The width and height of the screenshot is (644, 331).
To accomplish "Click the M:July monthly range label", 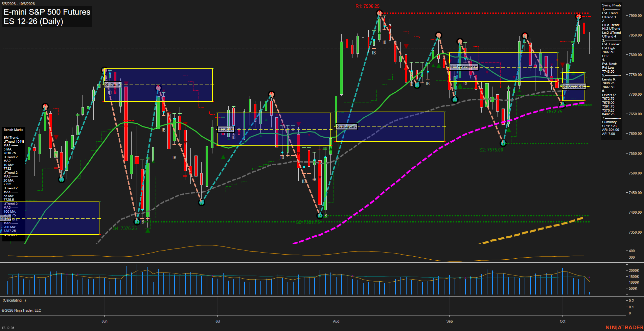I will pyautogui.click(x=226, y=129).
